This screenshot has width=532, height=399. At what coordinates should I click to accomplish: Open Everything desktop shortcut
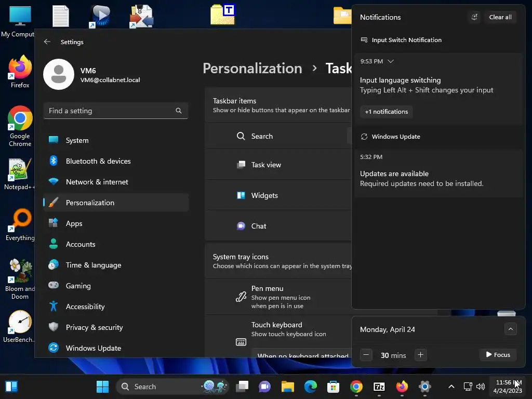click(20, 224)
